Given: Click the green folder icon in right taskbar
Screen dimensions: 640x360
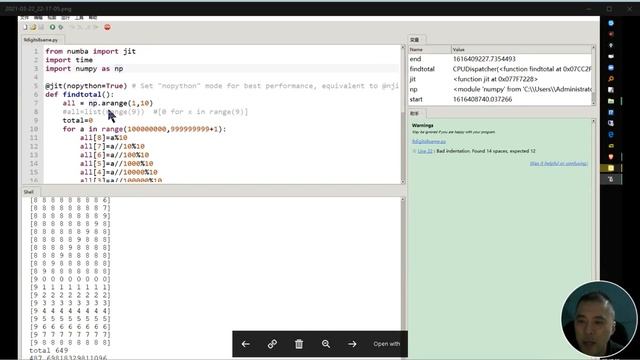Looking at the screenshot, I should (611, 101).
